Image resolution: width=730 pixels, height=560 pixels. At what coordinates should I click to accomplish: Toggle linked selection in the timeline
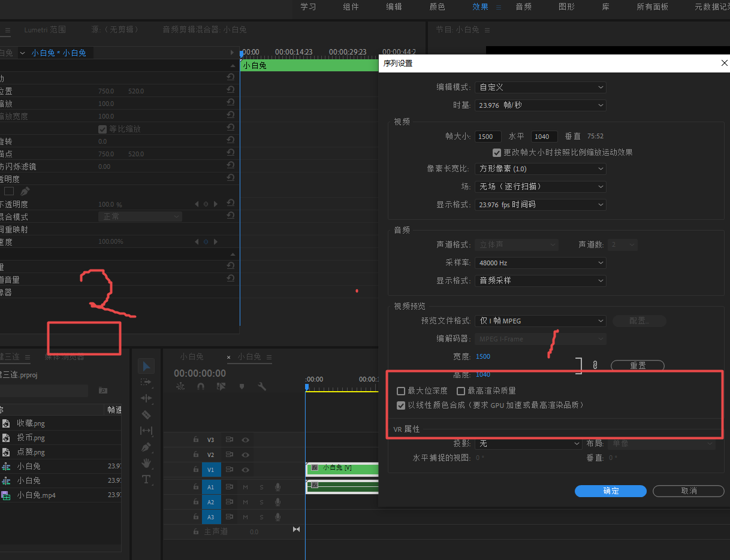[x=221, y=387]
